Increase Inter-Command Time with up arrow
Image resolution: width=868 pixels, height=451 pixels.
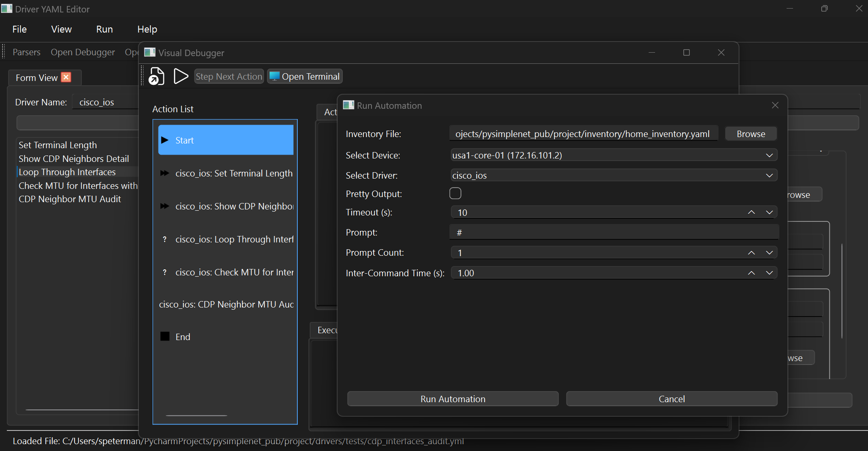tap(751, 273)
